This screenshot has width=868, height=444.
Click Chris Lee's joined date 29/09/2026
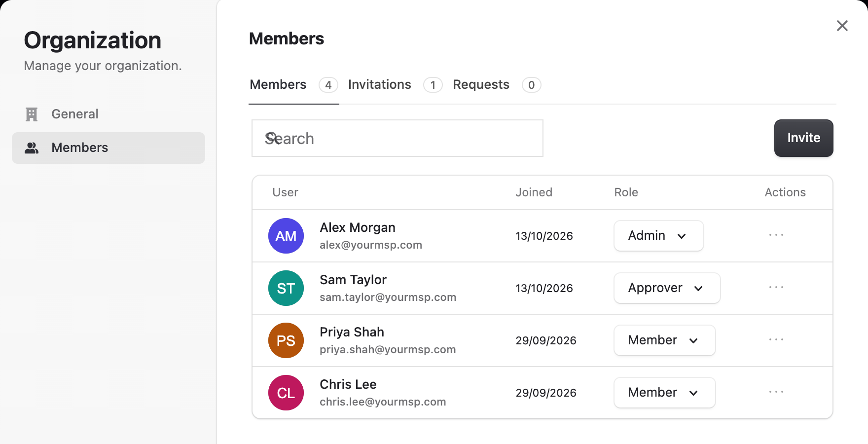pyautogui.click(x=546, y=393)
